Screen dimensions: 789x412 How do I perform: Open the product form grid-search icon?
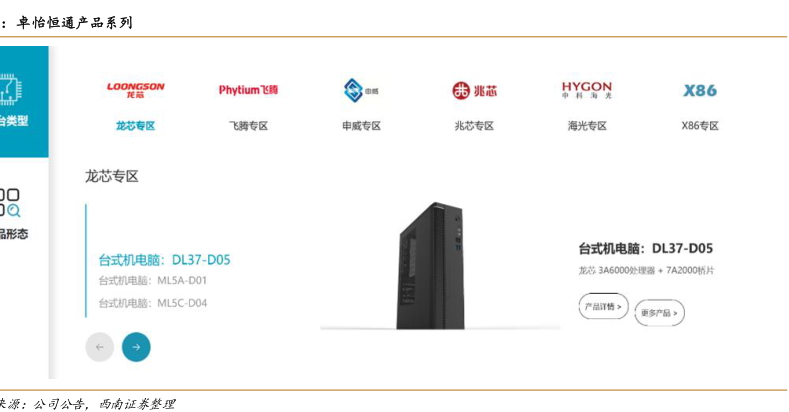[x=10, y=202]
